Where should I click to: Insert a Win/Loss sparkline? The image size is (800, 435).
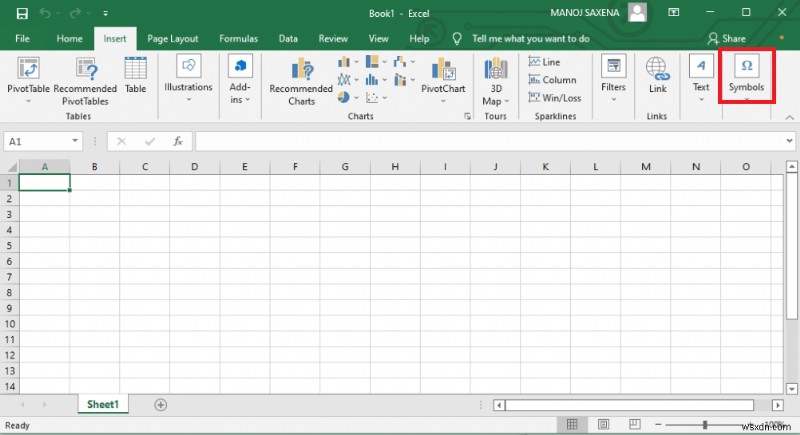pos(555,97)
